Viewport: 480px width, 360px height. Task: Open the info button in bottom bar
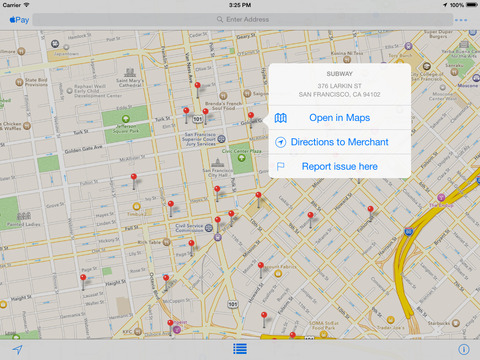464,349
